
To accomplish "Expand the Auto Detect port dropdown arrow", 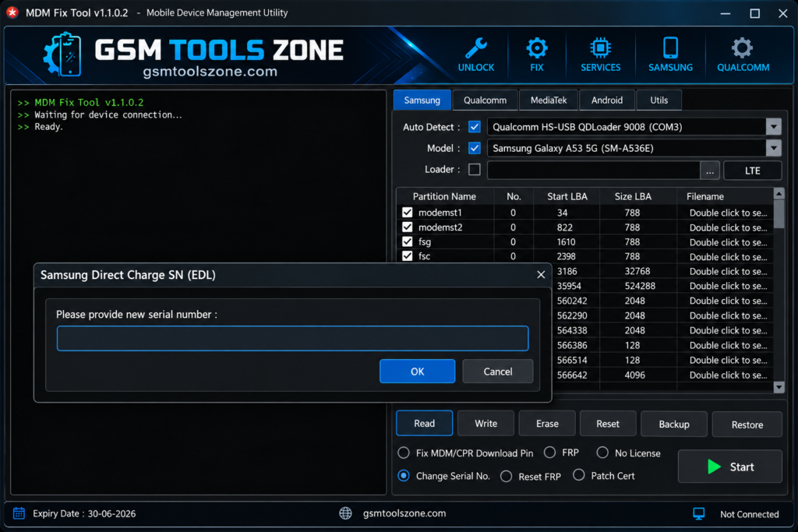I will pyautogui.click(x=774, y=127).
